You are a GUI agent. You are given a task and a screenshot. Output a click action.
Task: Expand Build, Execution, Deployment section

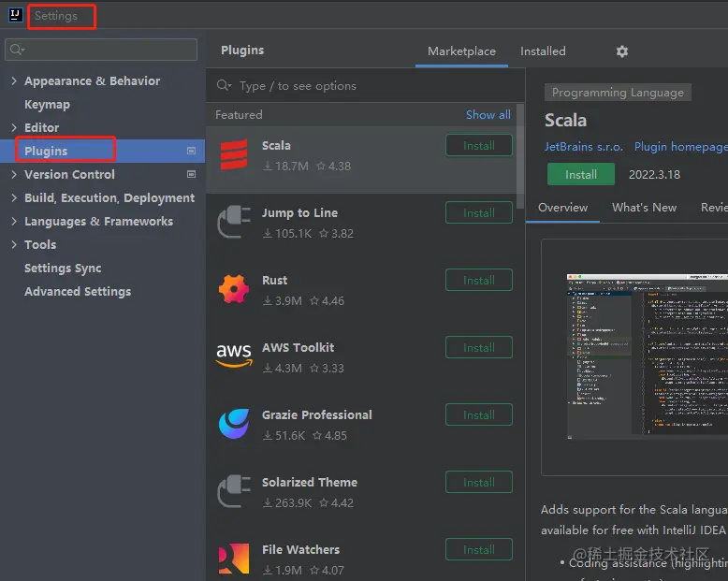click(x=14, y=197)
